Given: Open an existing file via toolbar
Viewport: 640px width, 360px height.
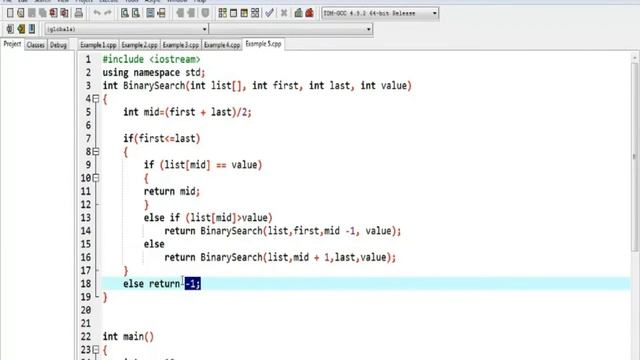Looking at the screenshot, I should (21, 13).
